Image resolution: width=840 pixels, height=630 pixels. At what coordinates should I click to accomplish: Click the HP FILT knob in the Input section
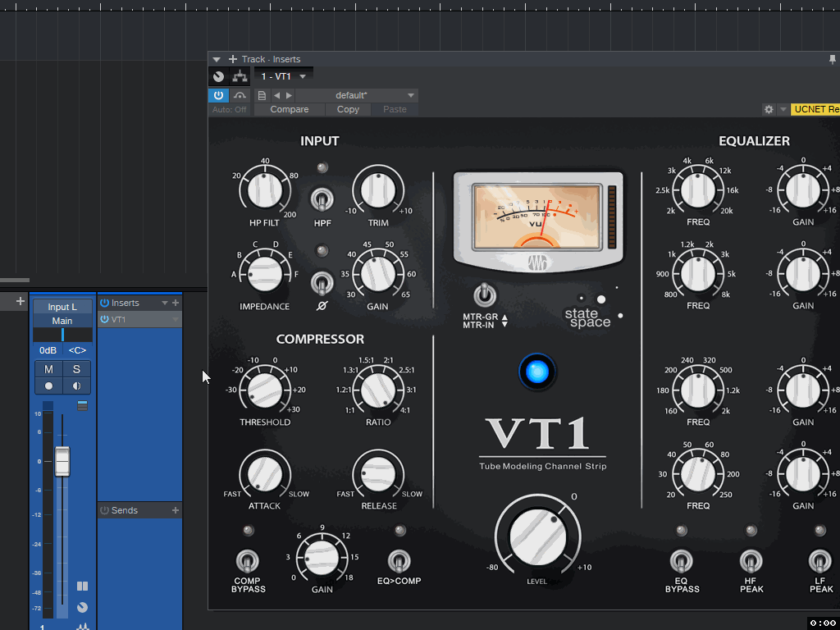tap(265, 190)
